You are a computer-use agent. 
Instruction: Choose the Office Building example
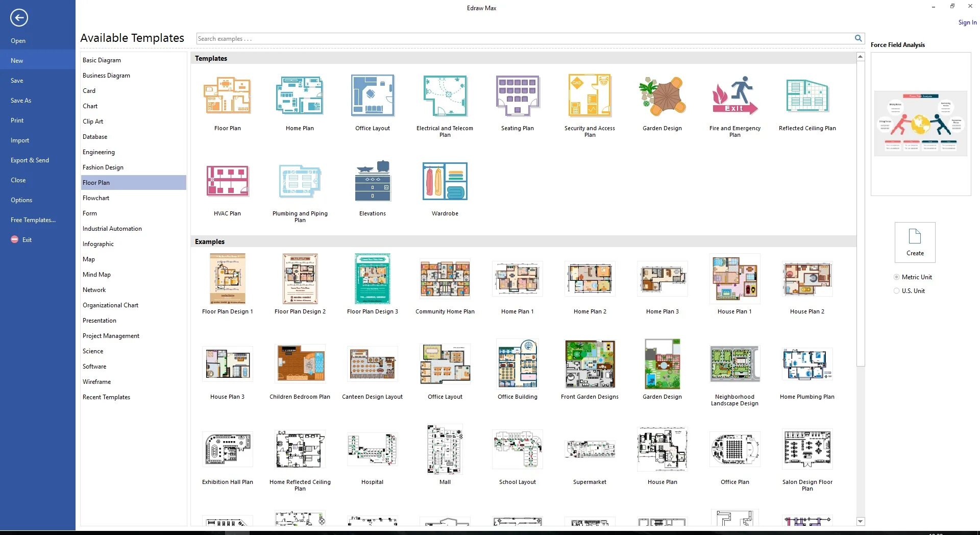(518, 364)
